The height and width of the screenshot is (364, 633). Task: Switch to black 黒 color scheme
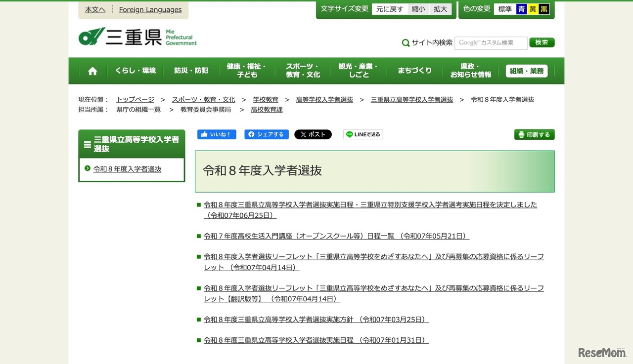pyautogui.click(x=544, y=9)
